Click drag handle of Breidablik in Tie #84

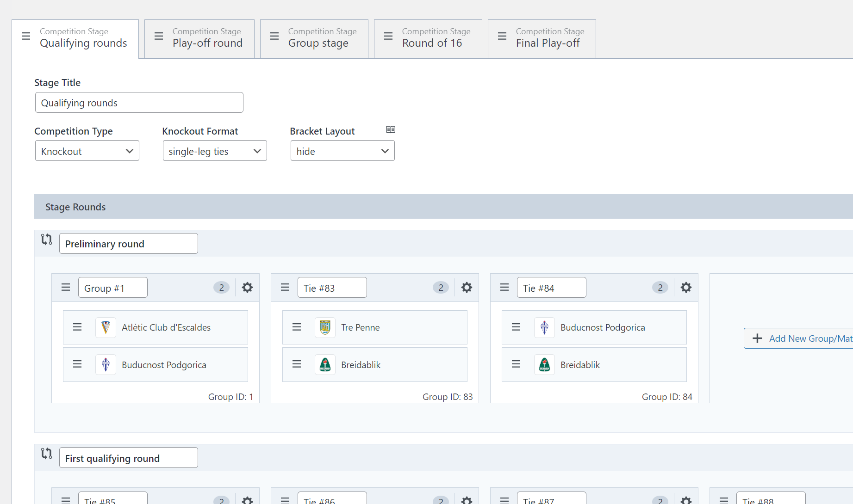(516, 364)
